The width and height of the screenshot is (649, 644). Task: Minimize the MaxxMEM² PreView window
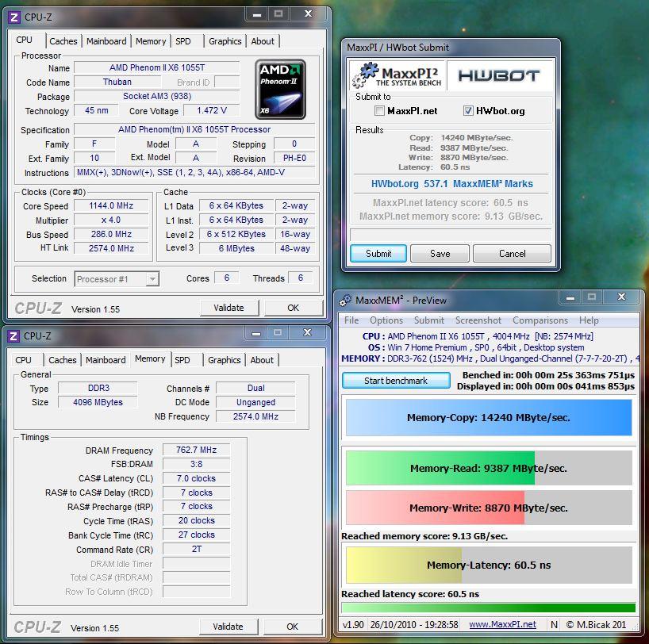(570, 297)
